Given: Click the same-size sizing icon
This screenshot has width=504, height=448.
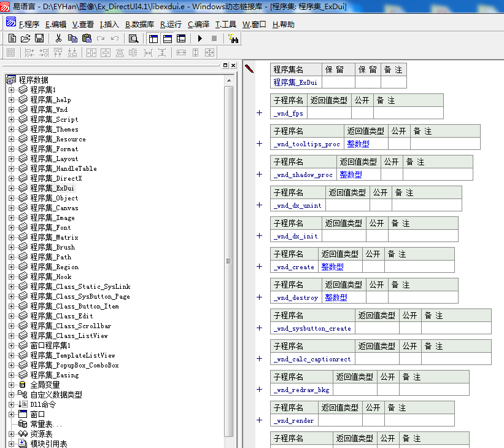Looking at the screenshot, I should (x=209, y=52).
